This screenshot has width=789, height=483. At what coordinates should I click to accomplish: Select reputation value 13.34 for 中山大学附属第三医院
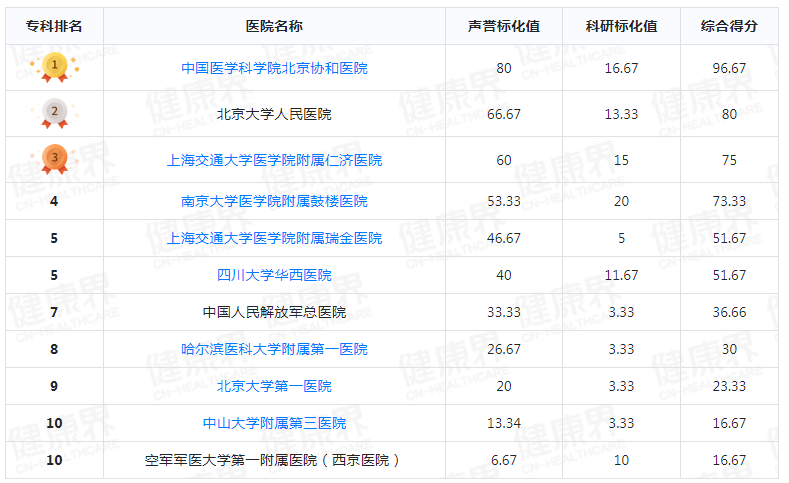[x=504, y=423]
